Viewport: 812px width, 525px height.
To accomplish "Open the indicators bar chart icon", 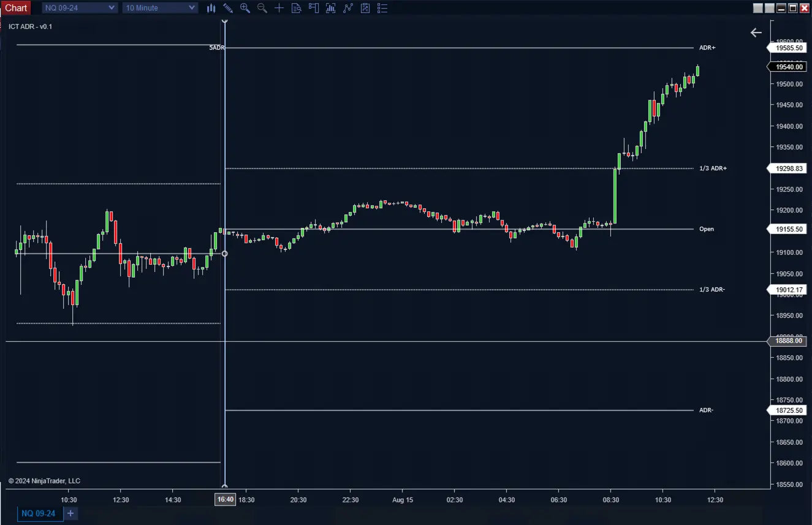I will pos(331,8).
